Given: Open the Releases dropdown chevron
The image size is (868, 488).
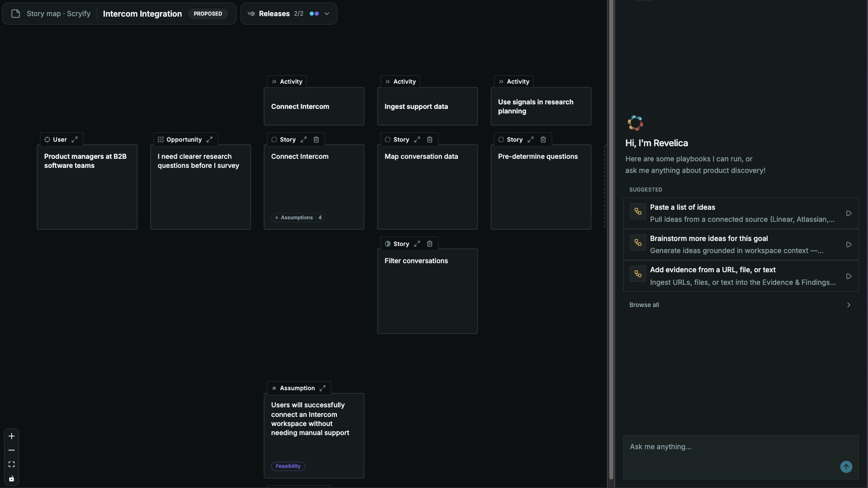Looking at the screenshot, I should (x=327, y=14).
